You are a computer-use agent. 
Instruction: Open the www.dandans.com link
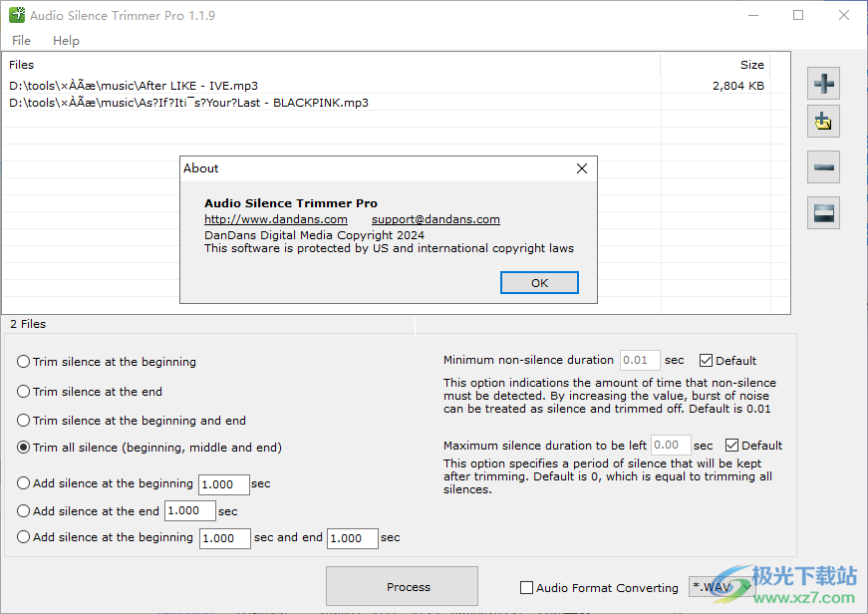pyautogui.click(x=276, y=219)
